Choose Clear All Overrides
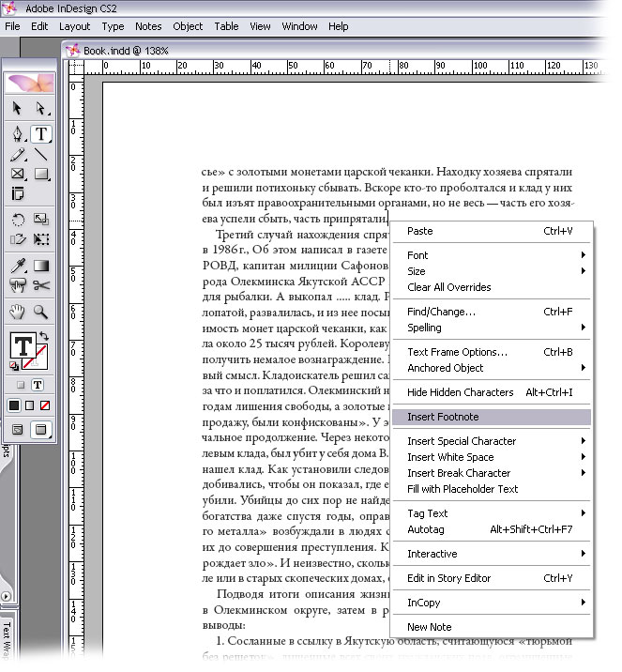 pyautogui.click(x=492, y=287)
